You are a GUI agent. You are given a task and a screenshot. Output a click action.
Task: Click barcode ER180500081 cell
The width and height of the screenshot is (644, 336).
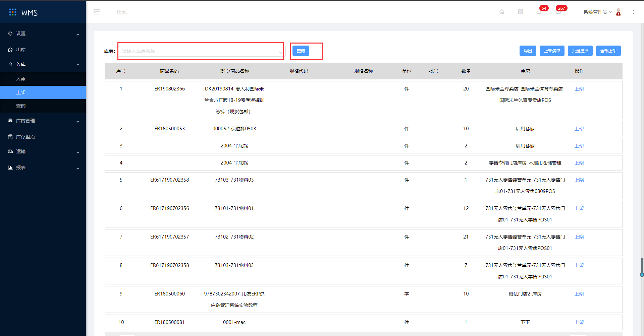click(169, 322)
